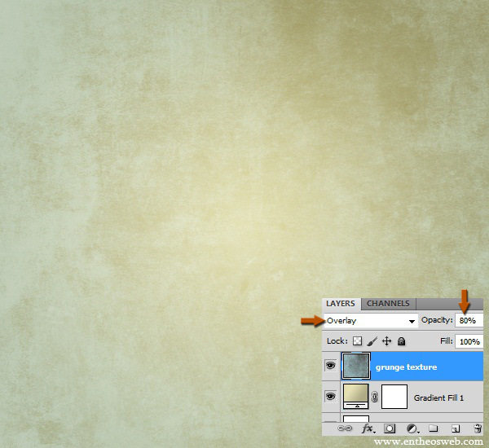Viewport: 489px width, 448px height.
Task: Switch to the Channels tab
Action: [x=388, y=304]
